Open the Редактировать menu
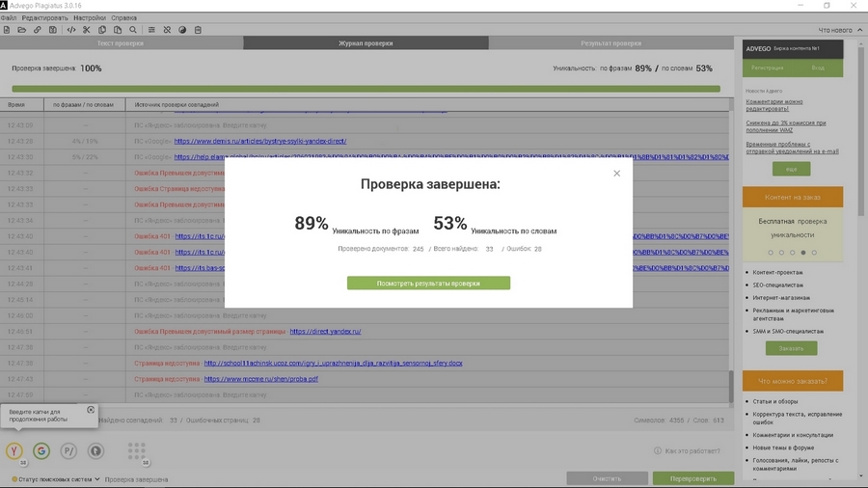The image size is (868, 488). click(x=44, y=17)
